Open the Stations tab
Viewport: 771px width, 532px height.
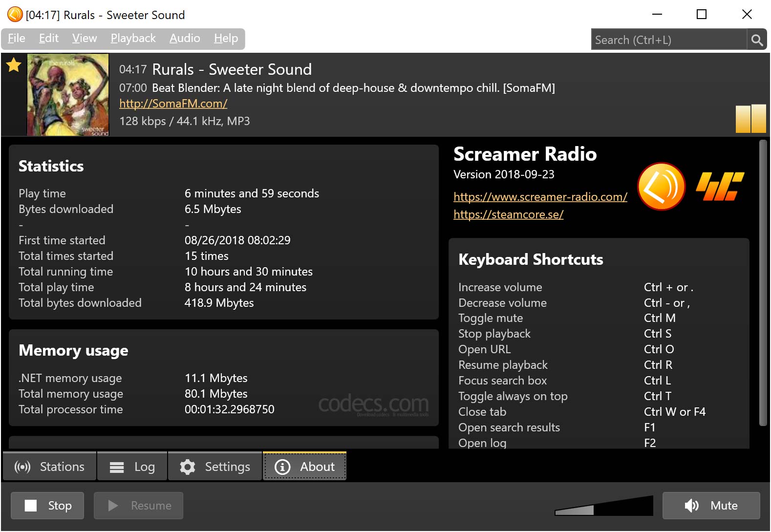coord(50,467)
